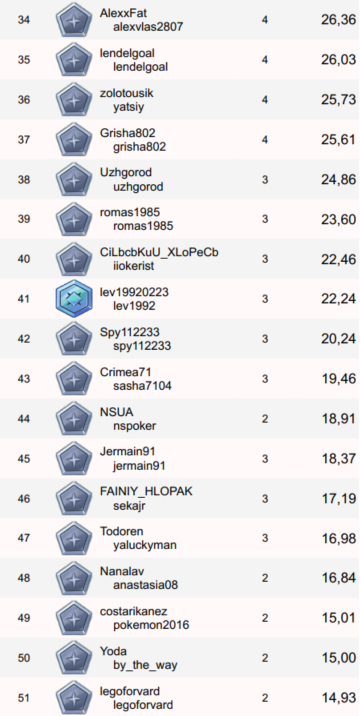The image size is (360, 716).
Task: Click the pentagon badge for NSUA
Action: [x=74, y=418]
